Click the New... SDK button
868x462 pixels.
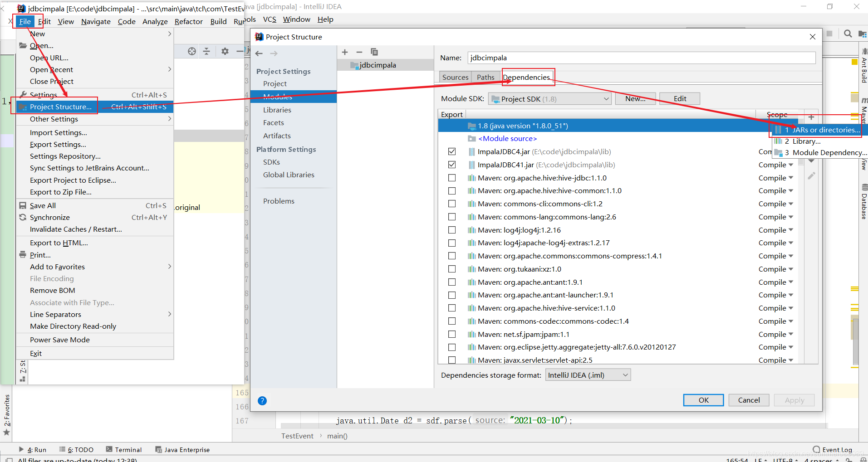(x=635, y=99)
